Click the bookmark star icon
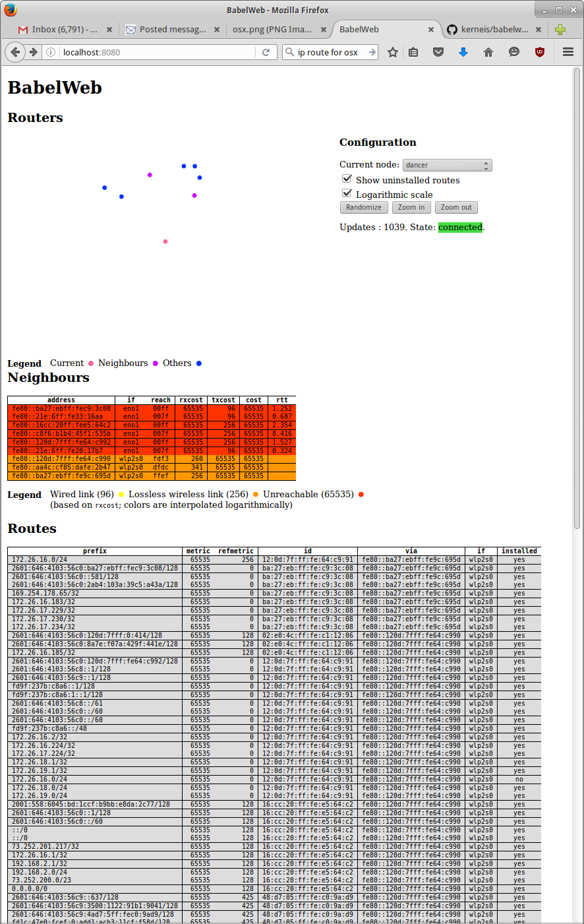This screenshot has width=584, height=924. [393, 52]
